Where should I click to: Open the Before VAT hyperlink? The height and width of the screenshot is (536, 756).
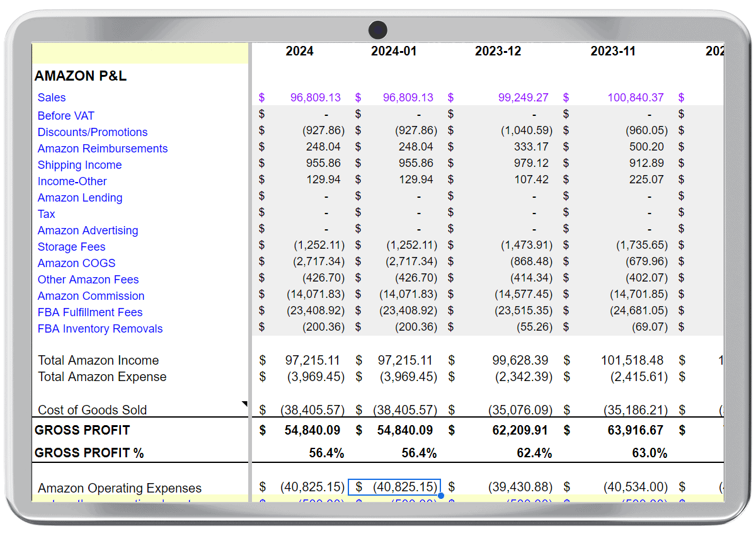point(66,116)
